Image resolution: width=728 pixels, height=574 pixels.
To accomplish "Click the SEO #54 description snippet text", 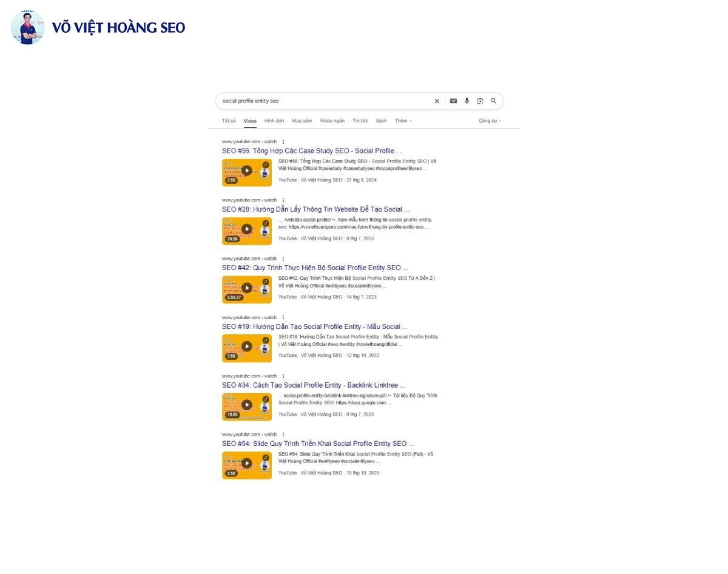I will click(x=356, y=458).
